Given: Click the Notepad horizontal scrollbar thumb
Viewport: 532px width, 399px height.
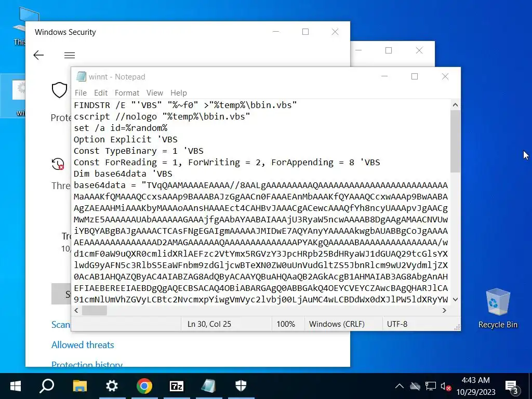Looking at the screenshot, I should point(95,310).
